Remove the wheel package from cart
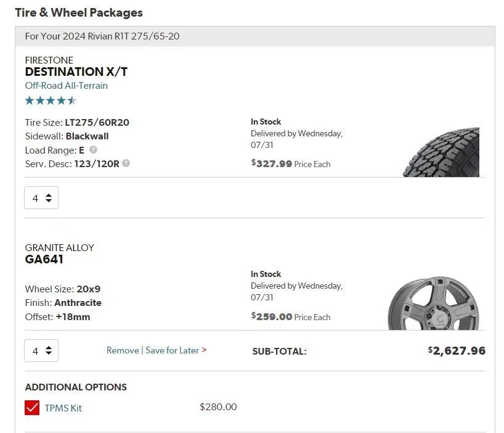The height and width of the screenshot is (433, 504). (x=123, y=350)
